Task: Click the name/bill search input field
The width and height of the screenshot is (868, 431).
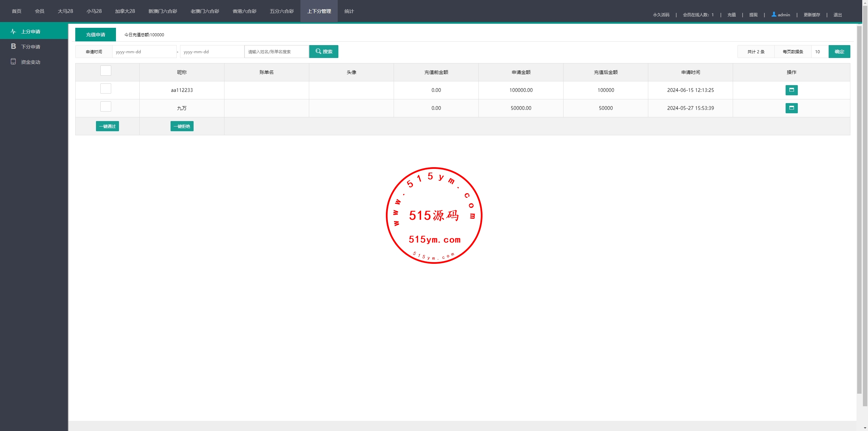Action: coord(276,52)
